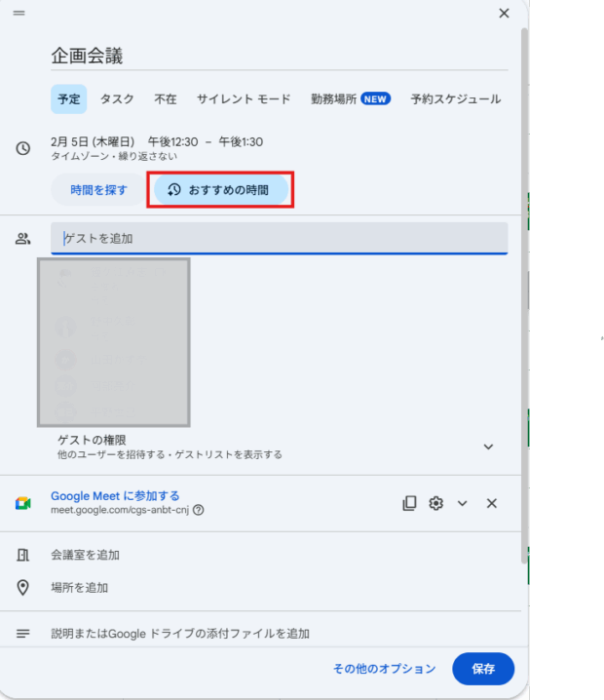Switch to the タスク tab
The height and width of the screenshot is (700, 604).
coord(118,99)
